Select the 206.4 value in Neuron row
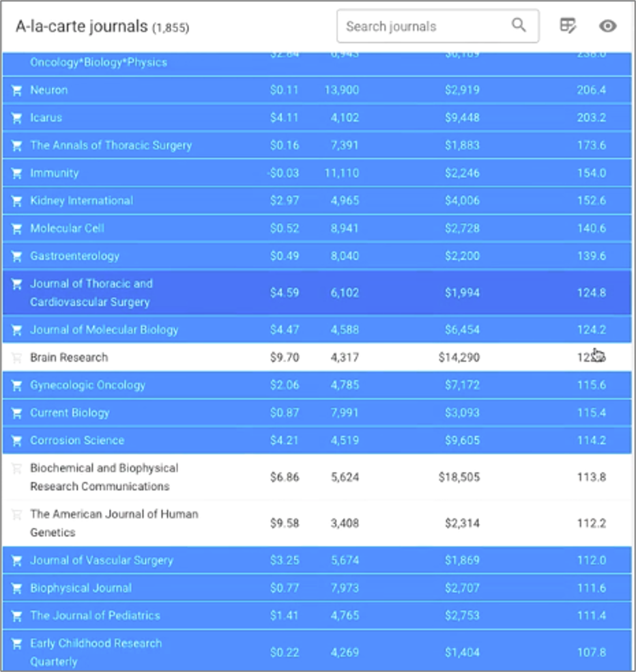Viewport: 636px width, 672px height. pos(591,90)
